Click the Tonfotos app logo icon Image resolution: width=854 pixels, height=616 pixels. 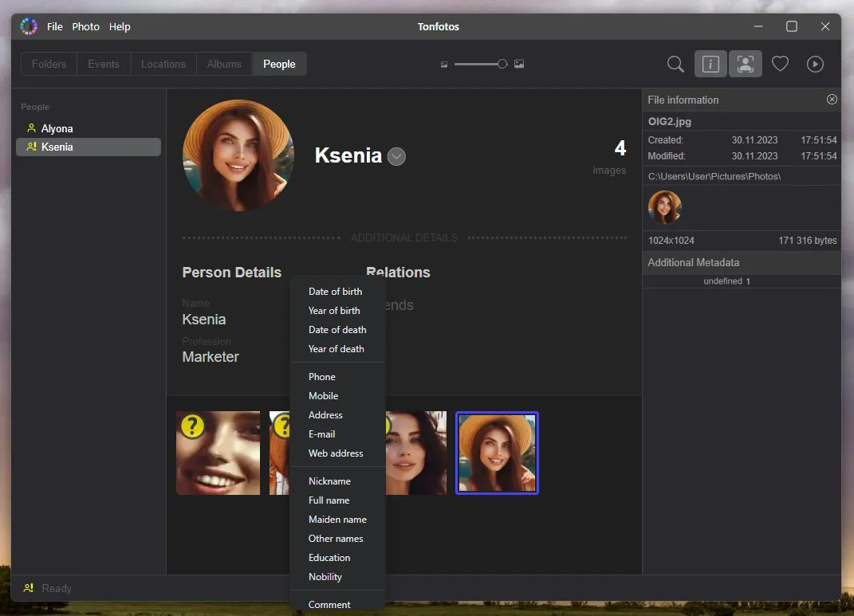point(29,26)
